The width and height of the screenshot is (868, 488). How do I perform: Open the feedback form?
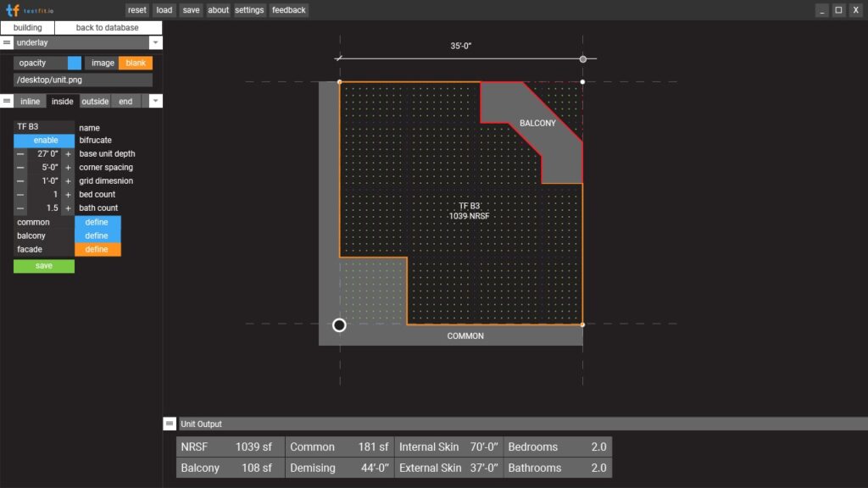(288, 9)
